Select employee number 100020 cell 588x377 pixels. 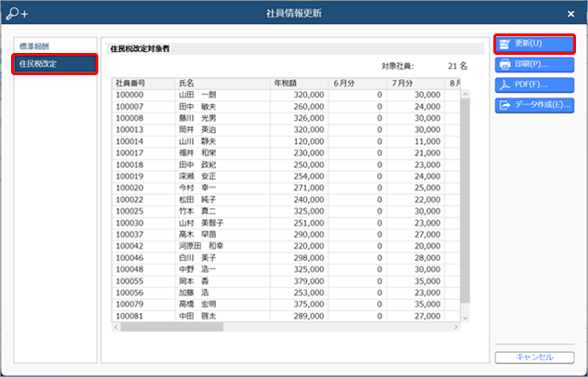click(143, 188)
